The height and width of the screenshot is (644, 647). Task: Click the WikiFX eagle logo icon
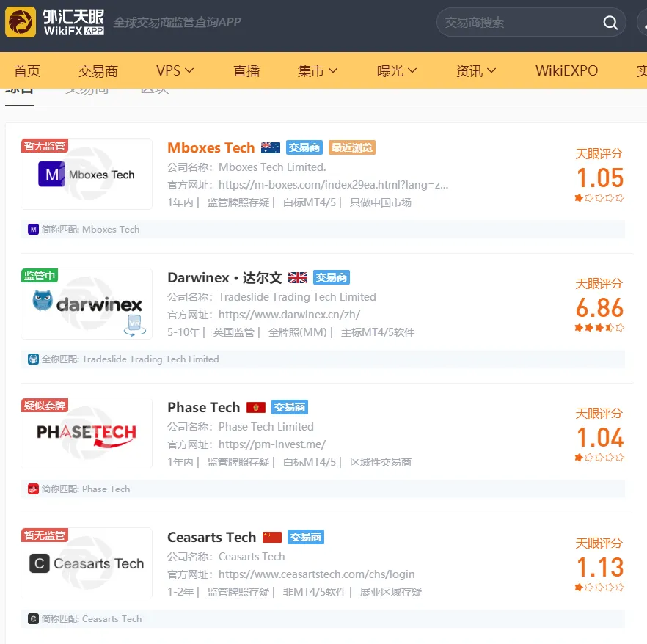click(21, 22)
